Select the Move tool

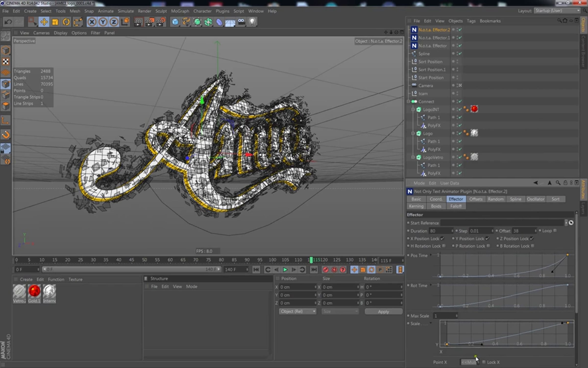point(44,22)
